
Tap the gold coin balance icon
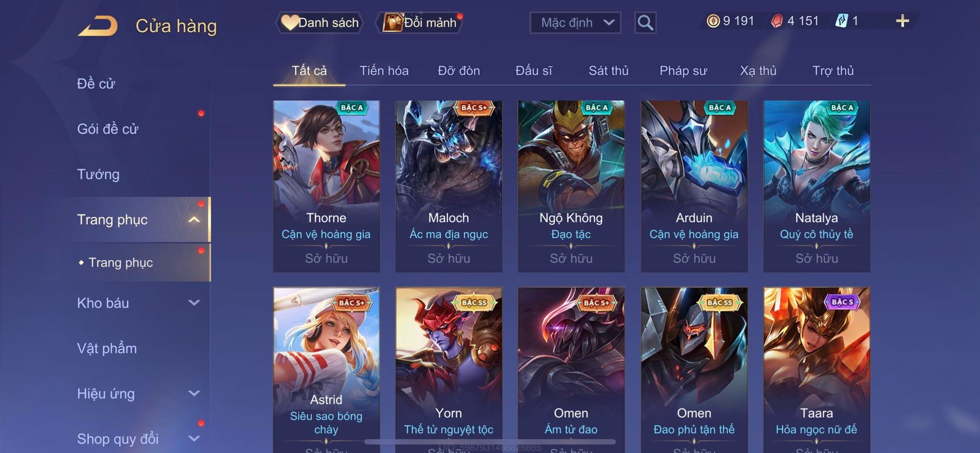(x=713, y=21)
